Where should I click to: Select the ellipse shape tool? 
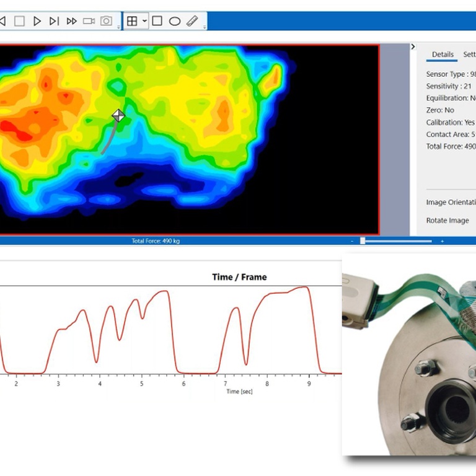coord(175,21)
